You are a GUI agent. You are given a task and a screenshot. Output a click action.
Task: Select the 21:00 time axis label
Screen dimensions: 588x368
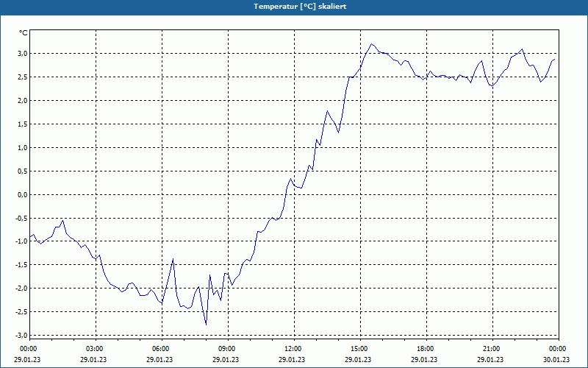coord(492,349)
